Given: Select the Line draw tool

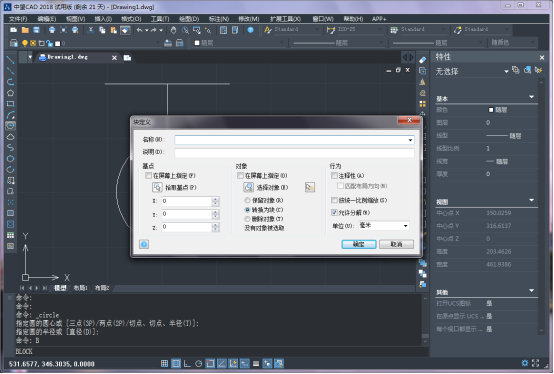Looking at the screenshot, I should point(10,60).
